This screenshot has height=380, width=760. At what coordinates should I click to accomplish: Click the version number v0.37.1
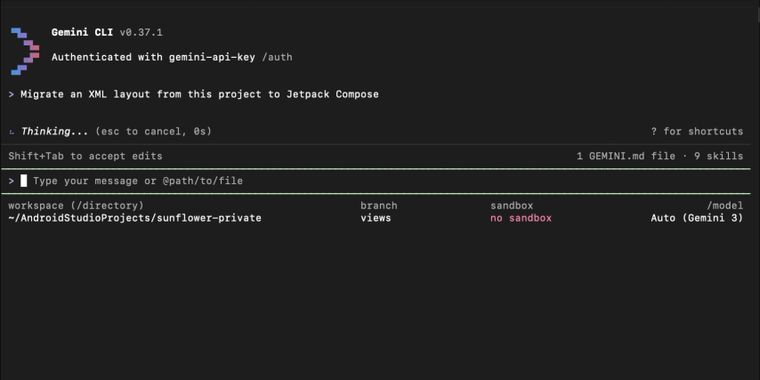(x=141, y=32)
